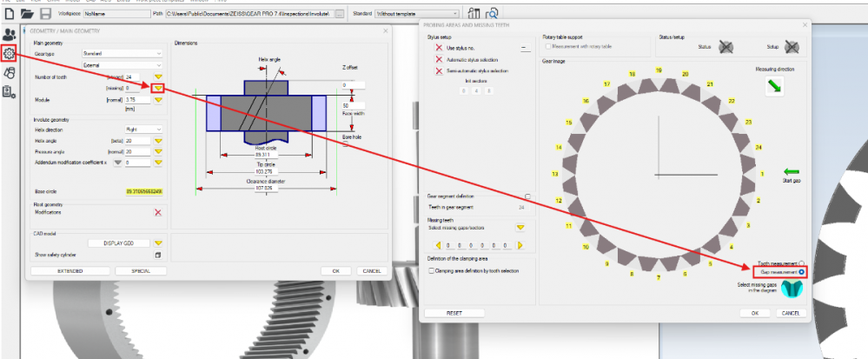Select the Tooth measurement radio button
This screenshot has width=868, height=359.
click(800, 263)
